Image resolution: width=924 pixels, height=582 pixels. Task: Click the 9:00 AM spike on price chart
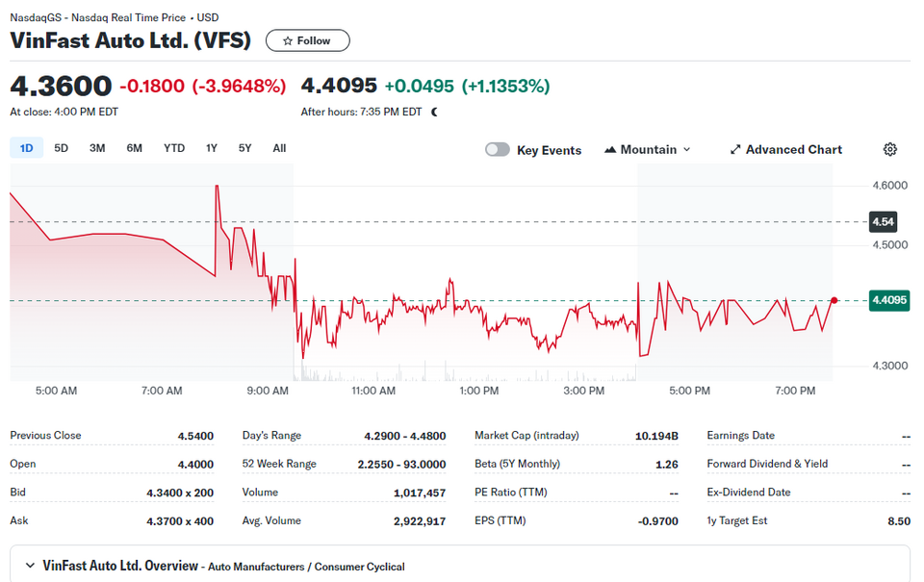[x=217, y=189]
